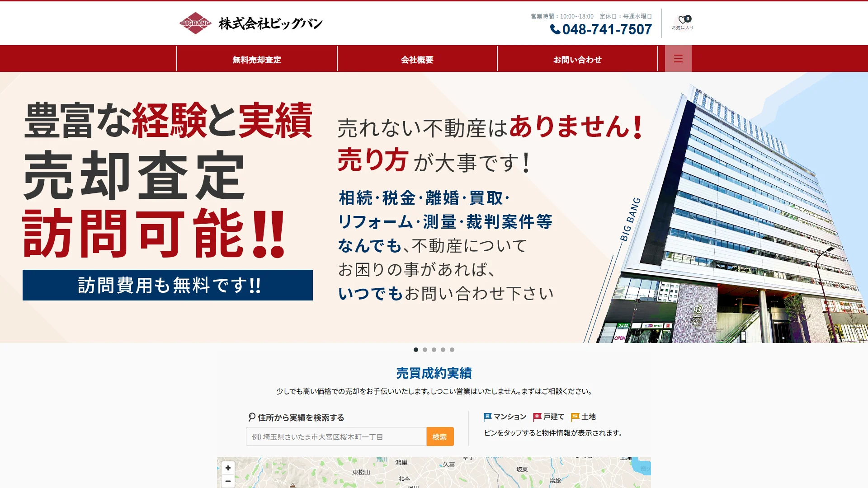The height and width of the screenshot is (488, 868).
Task: Zoom out the map with minus button
Action: [228, 481]
